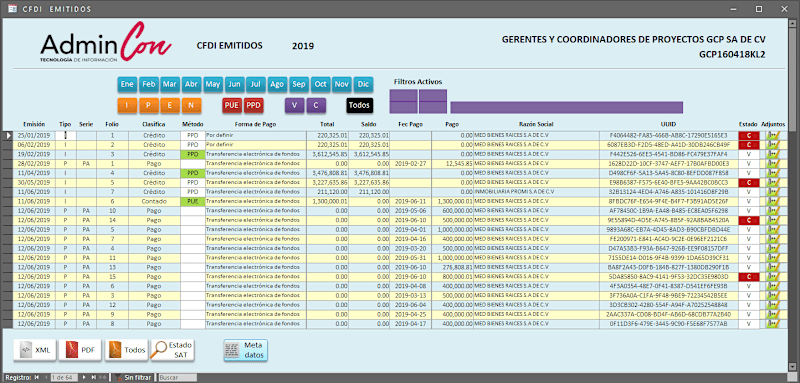Click the May month button
This screenshot has width=800, height=383.
click(x=213, y=84)
